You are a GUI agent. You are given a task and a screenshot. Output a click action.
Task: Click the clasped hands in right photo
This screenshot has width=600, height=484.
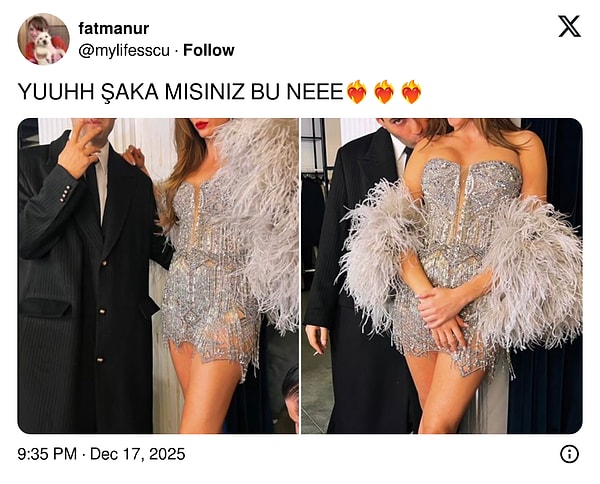[444, 314]
